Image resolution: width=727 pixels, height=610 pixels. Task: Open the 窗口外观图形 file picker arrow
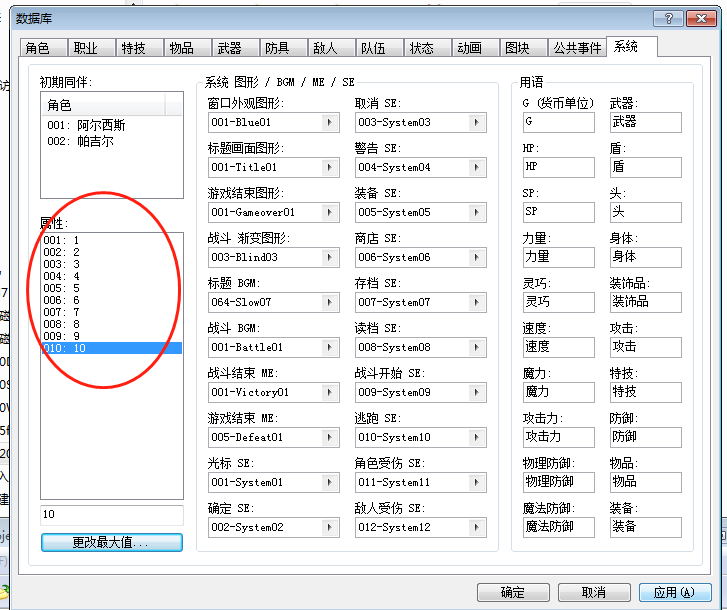pyautogui.click(x=330, y=122)
